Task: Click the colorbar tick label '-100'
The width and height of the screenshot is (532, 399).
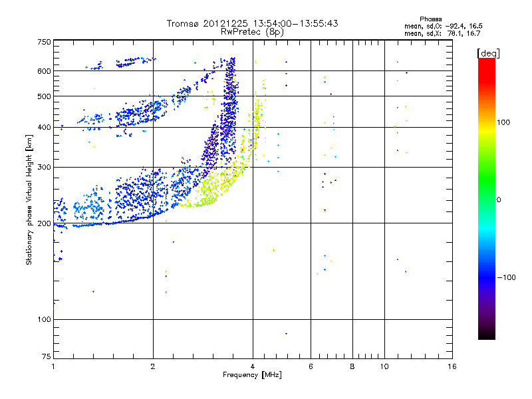Action: pos(507,277)
